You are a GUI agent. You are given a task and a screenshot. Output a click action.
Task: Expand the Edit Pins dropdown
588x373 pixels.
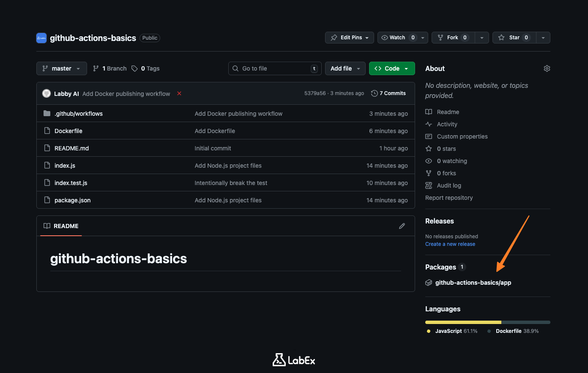click(350, 38)
